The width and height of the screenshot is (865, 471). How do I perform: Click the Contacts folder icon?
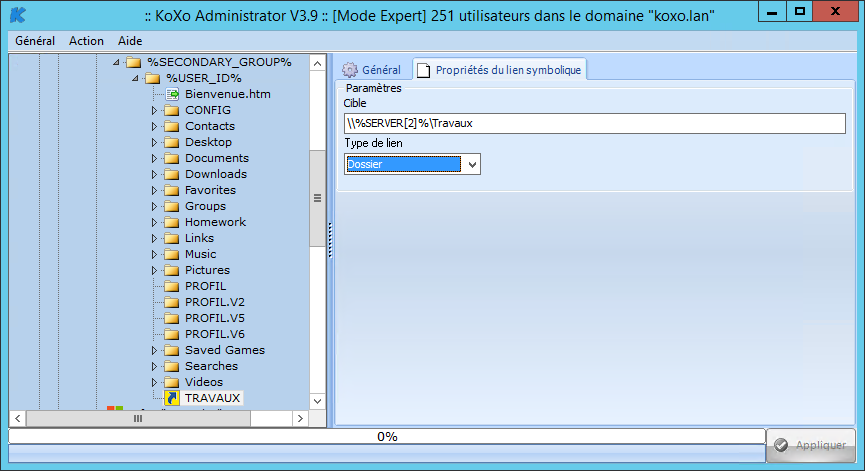[x=172, y=126]
